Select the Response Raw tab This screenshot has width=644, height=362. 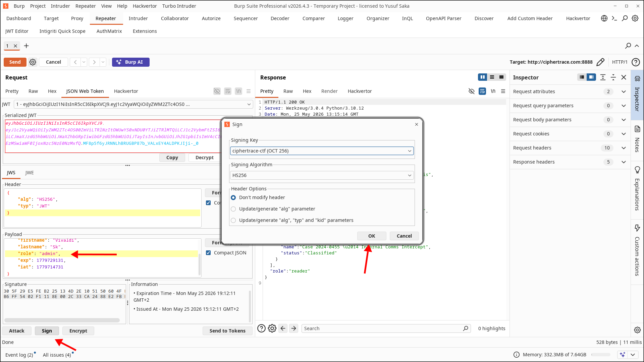tap(288, 91)
